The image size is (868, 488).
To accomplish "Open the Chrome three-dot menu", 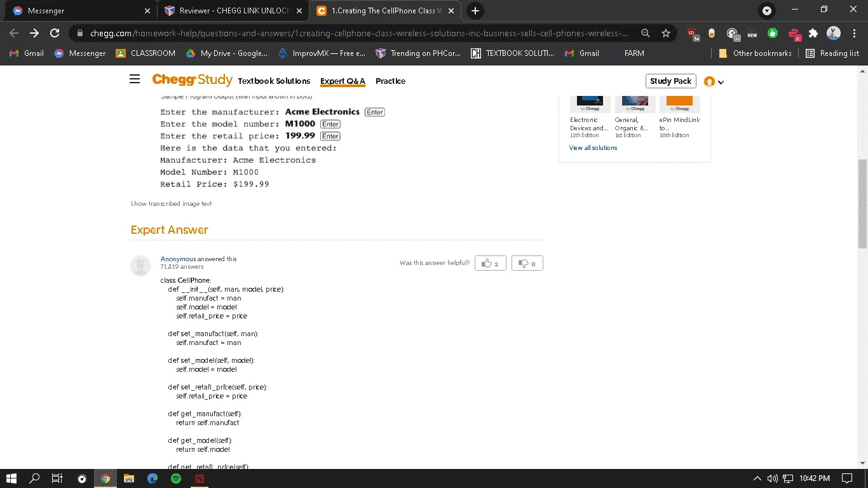I will coord(853,33).
